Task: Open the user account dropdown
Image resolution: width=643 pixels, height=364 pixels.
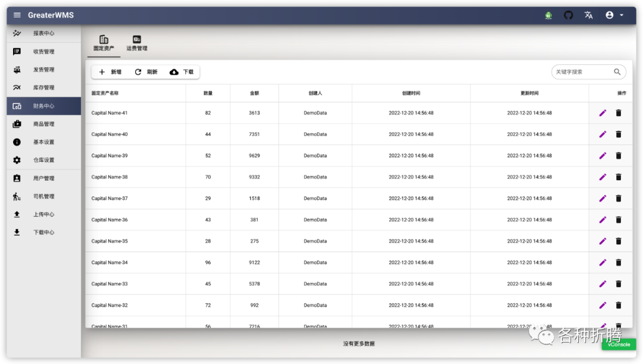Action: coord(614,15)
